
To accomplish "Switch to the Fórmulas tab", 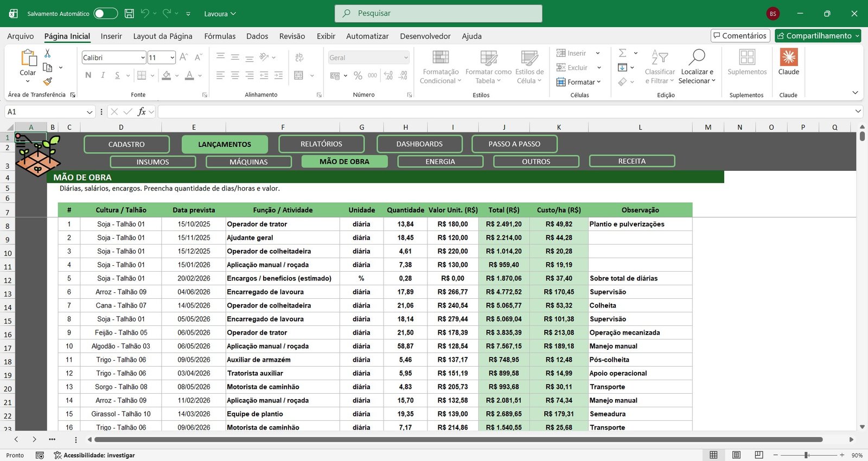I will (x=220, y=36).
